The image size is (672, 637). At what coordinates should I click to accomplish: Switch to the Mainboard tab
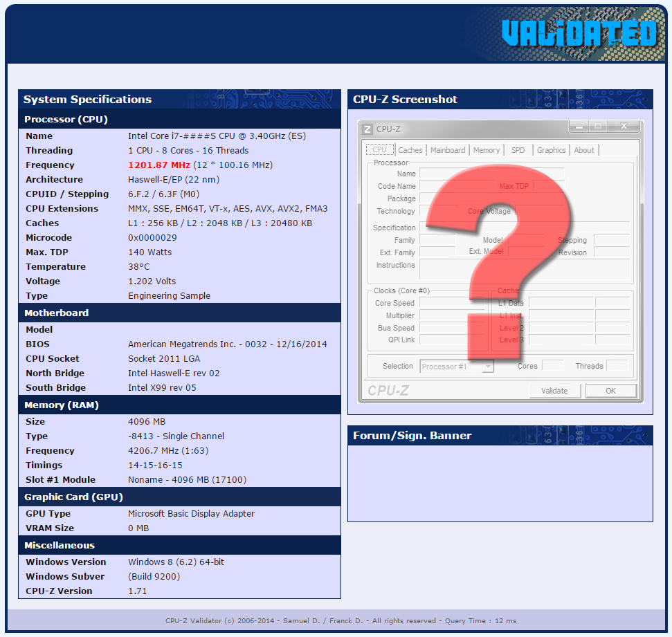pos(448,150)
